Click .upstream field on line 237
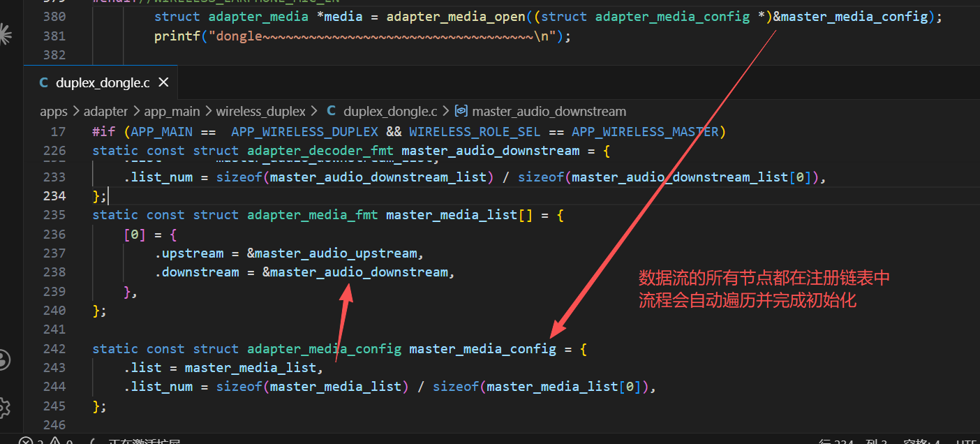 [189, 253]
